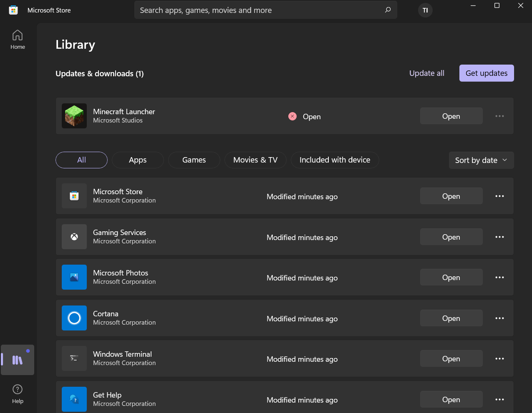Click the Get updates button

coord(487,73)
